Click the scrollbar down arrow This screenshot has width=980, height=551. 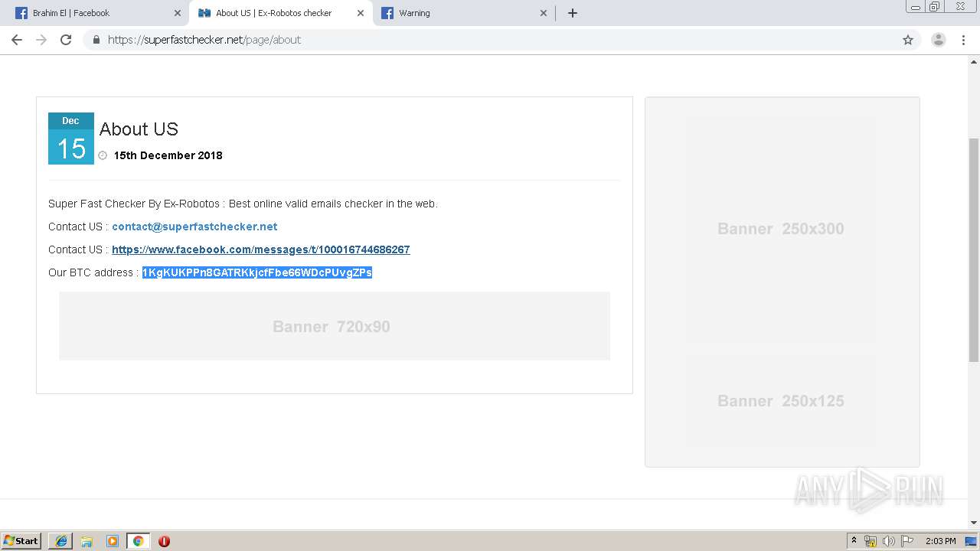974,523
